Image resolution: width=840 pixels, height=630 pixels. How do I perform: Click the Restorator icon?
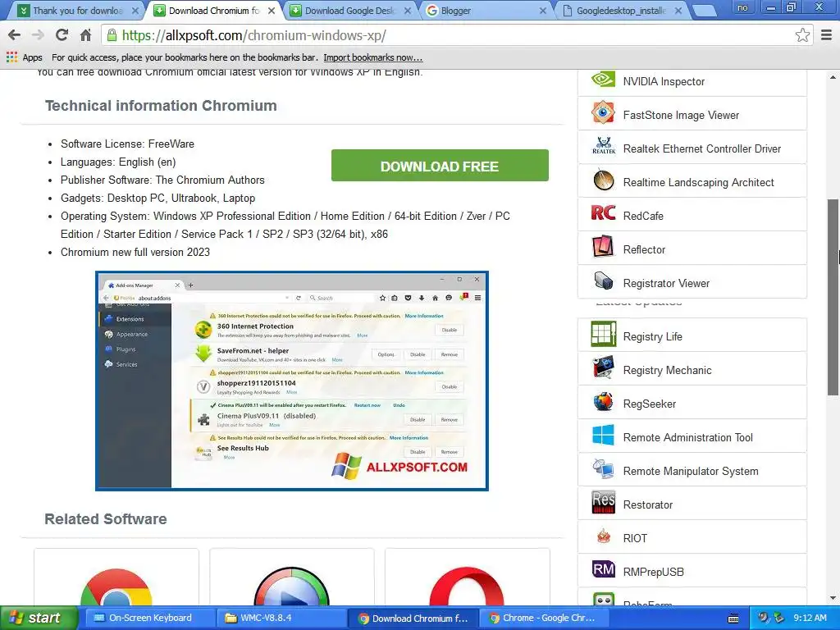click(x=603, y=503)
